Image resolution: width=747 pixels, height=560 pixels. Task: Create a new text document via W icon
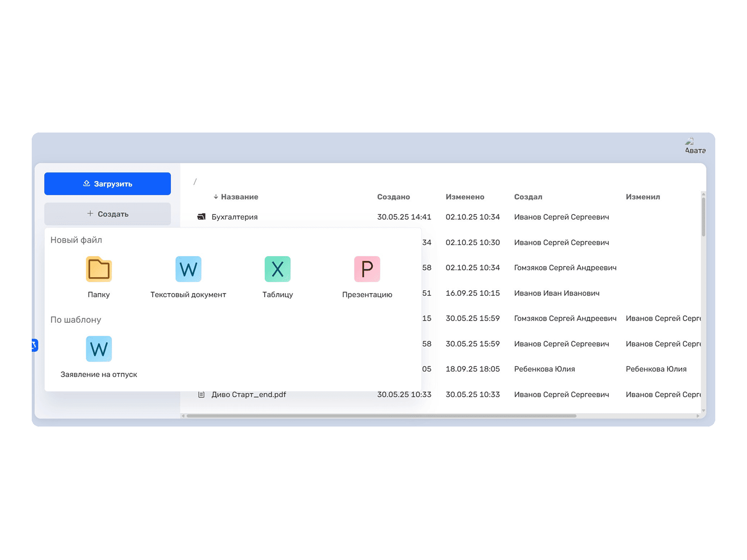pyautogui.click(x=188, y=269)
